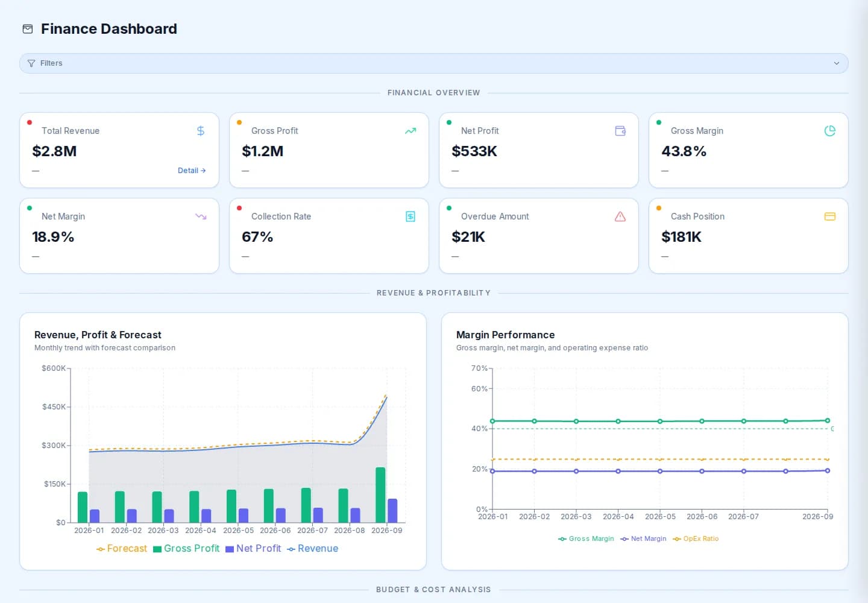Screen dimensions: 868x603
Task: Toggle the Forecast series in the legend
Action: coord(122,549)
